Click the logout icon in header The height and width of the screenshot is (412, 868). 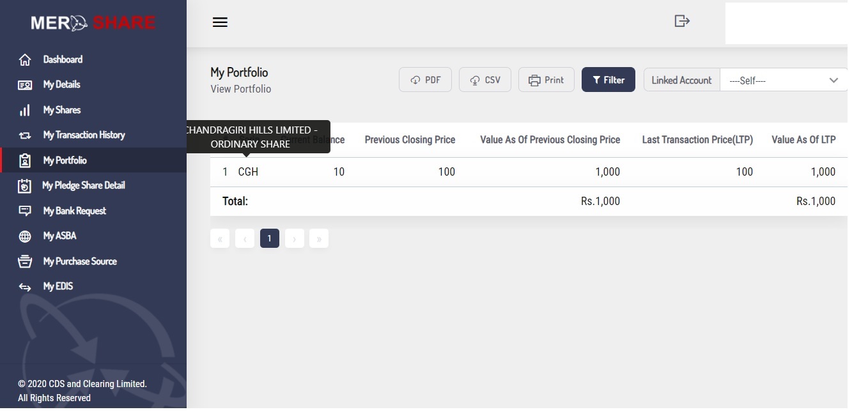coord(682,21)
